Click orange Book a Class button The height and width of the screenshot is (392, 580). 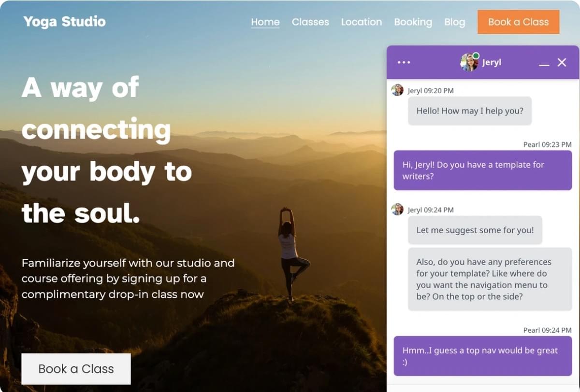point(518,22)
